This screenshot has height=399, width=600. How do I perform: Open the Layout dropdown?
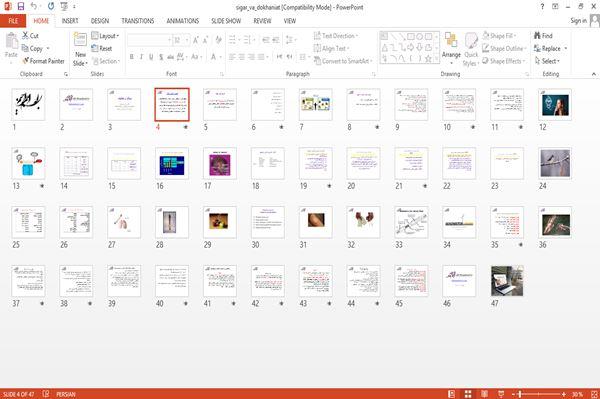click(x=105, y=36)
